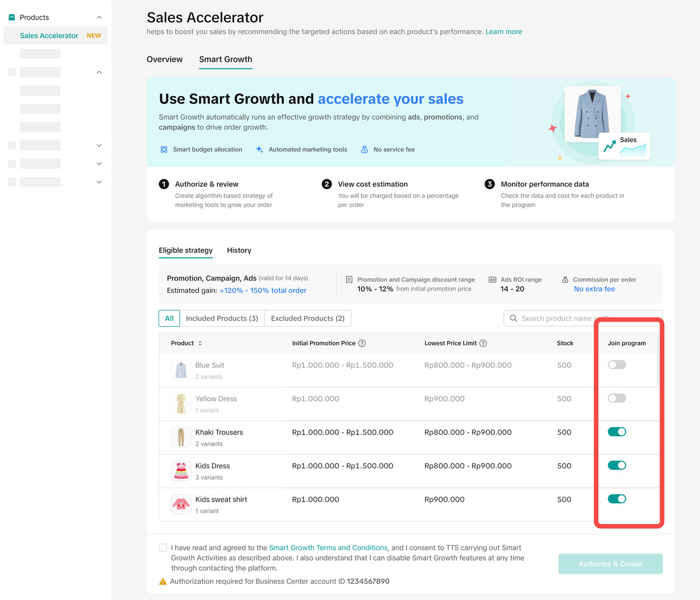Switch to the Overview tab
This screenshot has height=600, width=700.
tap(165, 60)
